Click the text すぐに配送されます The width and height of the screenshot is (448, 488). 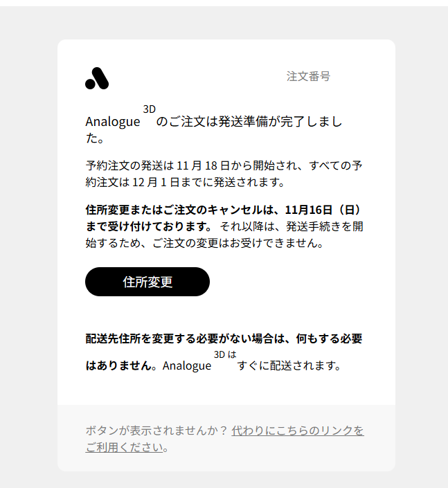click(286, 365)
